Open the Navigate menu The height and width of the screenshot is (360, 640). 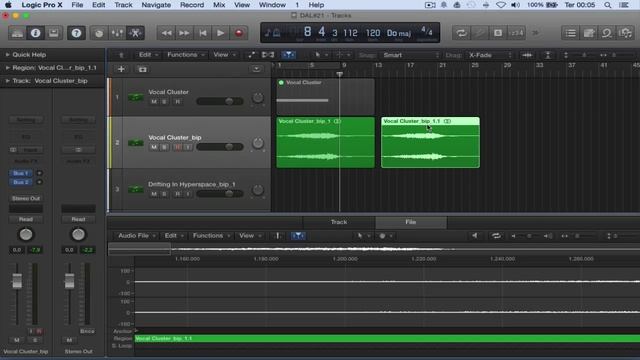(x=156, y=5)
